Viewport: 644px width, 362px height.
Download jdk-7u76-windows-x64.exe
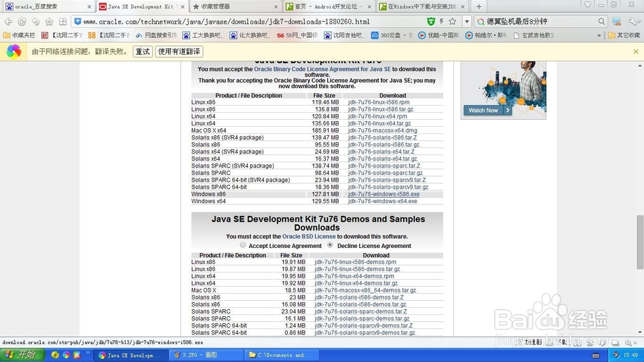point(383,201)
